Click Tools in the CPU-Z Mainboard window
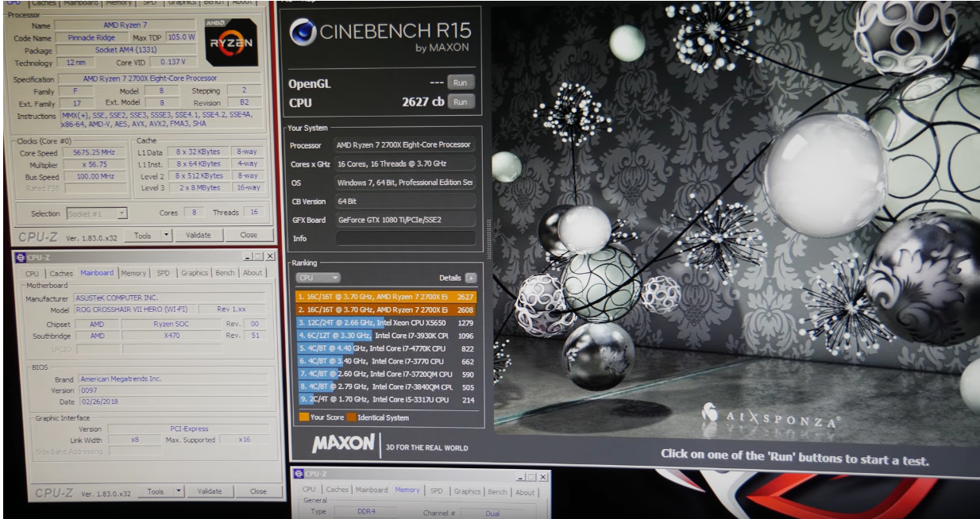The image size is (980, 519). tap(156, 492)
